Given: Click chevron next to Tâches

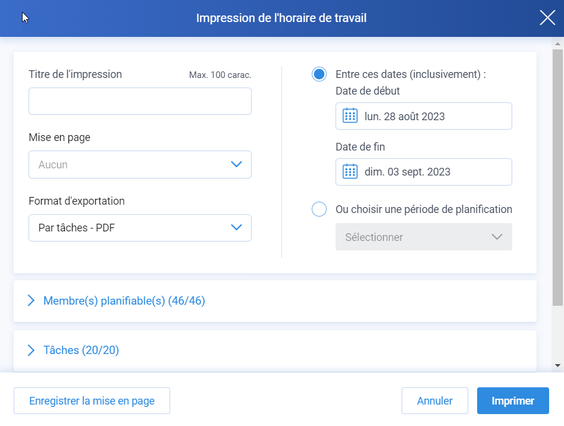Looking at the screenshot, I should (x=31, y=350).
